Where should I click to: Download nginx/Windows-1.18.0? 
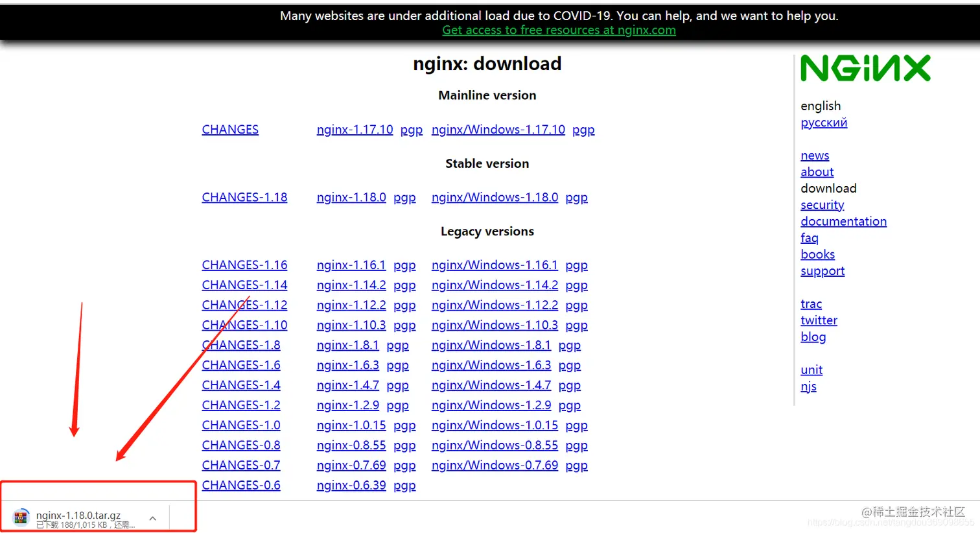[495, 197]
